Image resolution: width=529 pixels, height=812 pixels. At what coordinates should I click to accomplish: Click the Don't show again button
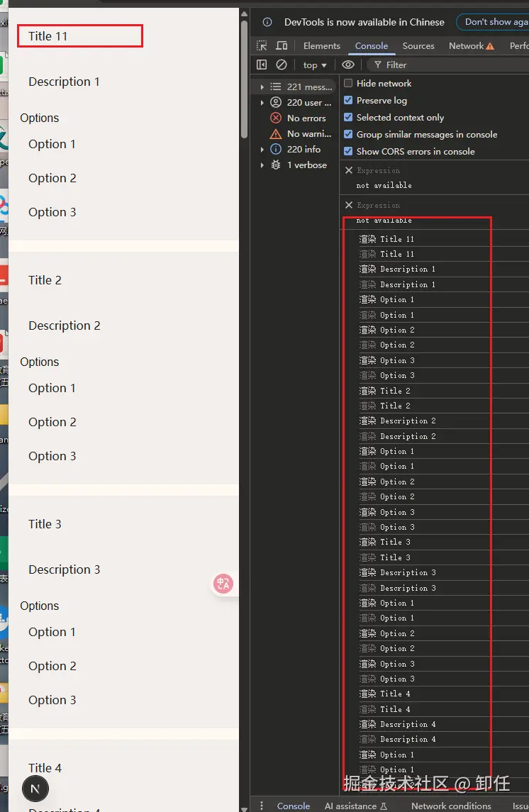[494, 22]
